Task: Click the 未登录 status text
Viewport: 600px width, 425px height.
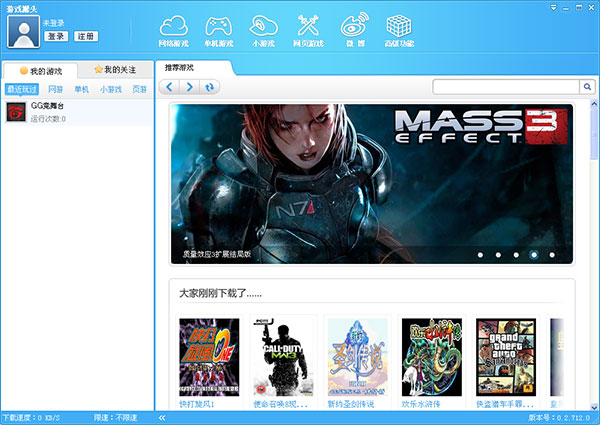Action: click(x=53, y=23)
